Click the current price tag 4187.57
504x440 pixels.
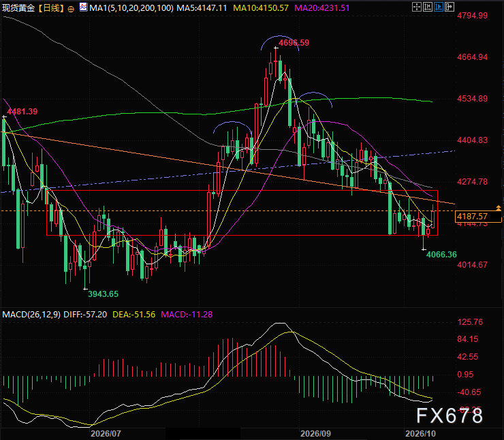point(478,217)
